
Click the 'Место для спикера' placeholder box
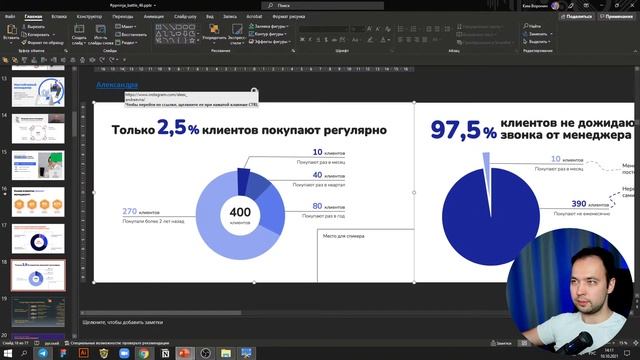[366, 255]
